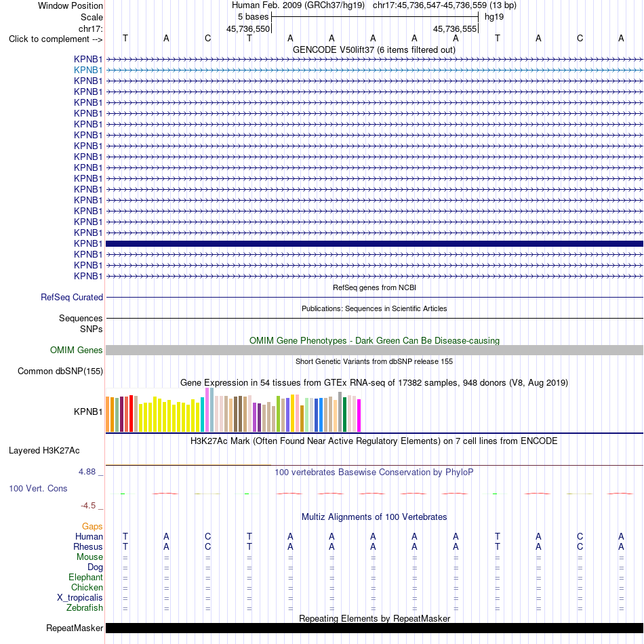Select the Scale track label

92,17
